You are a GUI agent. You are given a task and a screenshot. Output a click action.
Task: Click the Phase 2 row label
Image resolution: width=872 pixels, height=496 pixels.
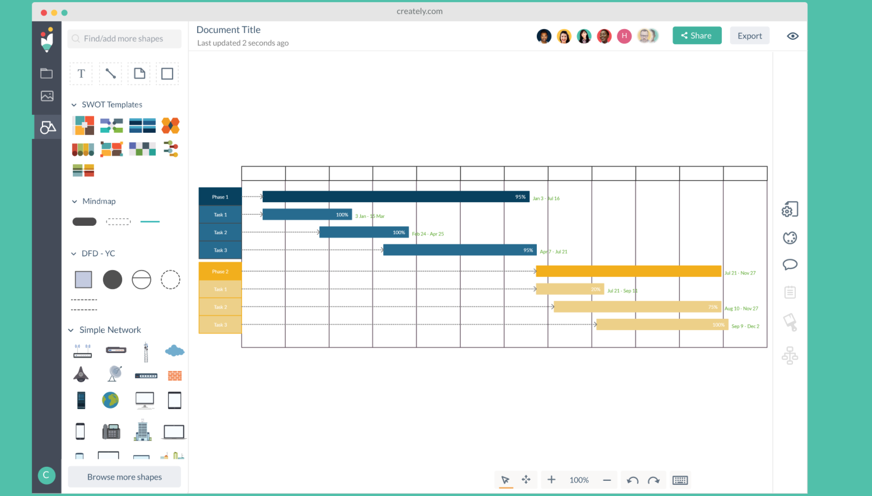click(220, 271)
